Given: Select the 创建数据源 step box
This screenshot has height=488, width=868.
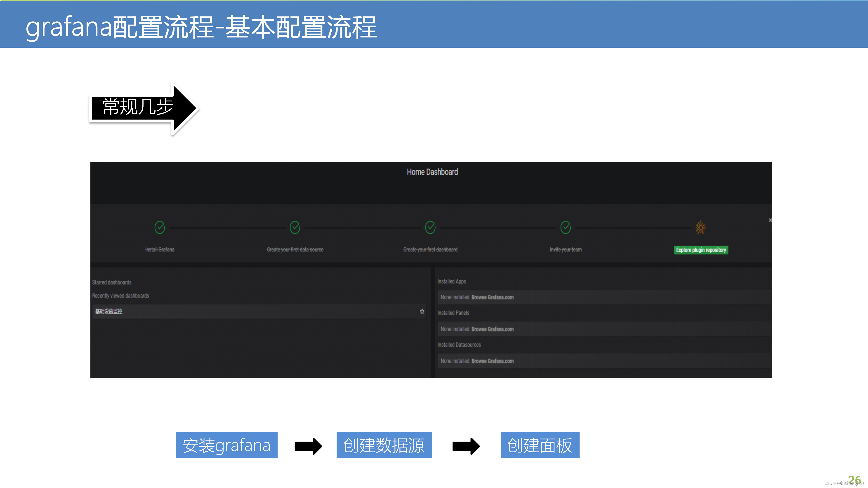Looking at the screenshot, I should click(x=384, y=445).
